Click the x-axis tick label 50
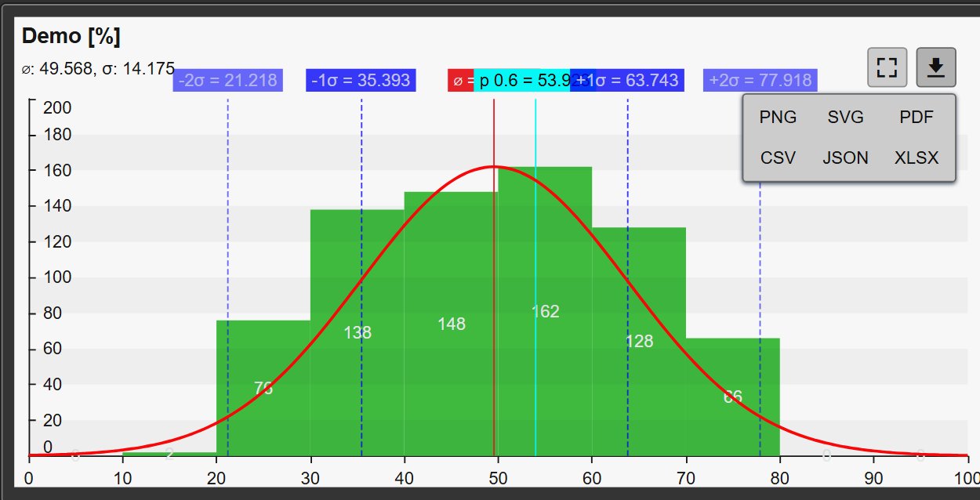The image size is (980, 500). [498, 477]
